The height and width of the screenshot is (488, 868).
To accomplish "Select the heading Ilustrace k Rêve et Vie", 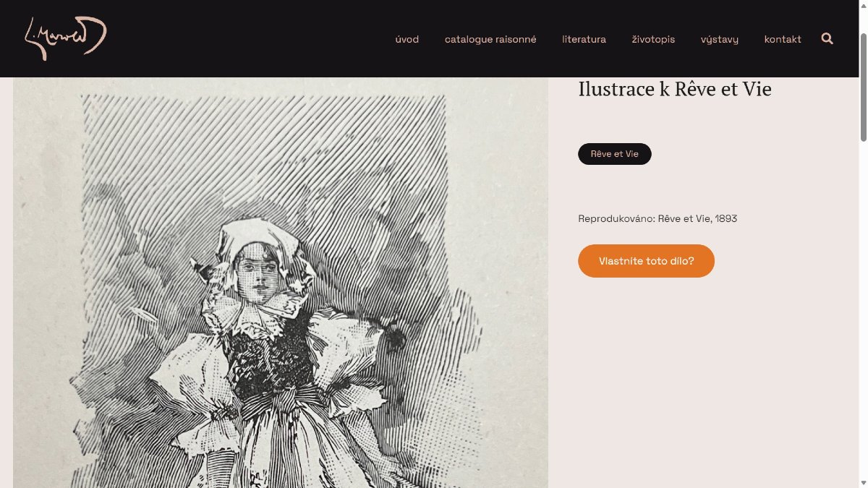I will coord(675,90).
